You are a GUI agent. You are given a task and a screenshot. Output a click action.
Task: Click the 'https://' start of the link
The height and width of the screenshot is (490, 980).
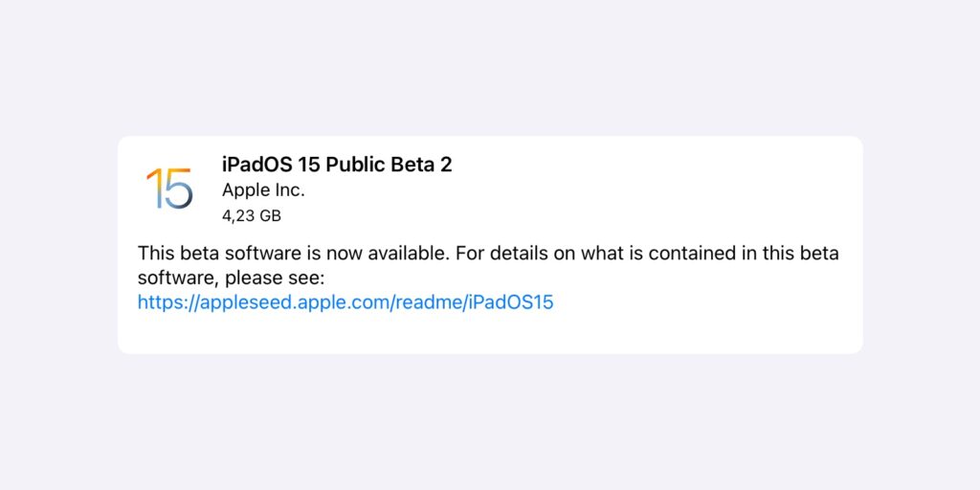(165, 302)
